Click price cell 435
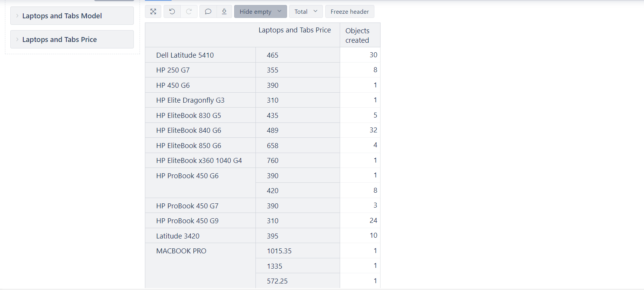Viewport: 644px width, 290px height. click(x=298, y=115)
